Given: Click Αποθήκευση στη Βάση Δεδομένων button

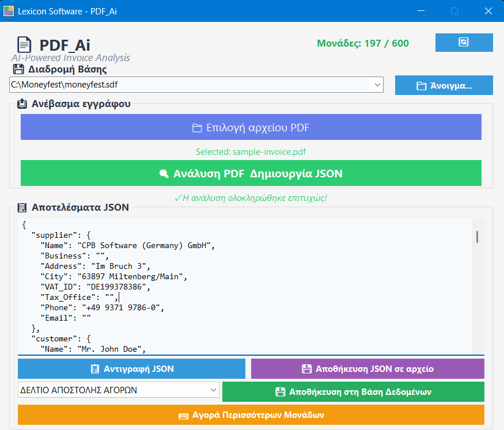Looking at the screenshot, I should (353, 392).
